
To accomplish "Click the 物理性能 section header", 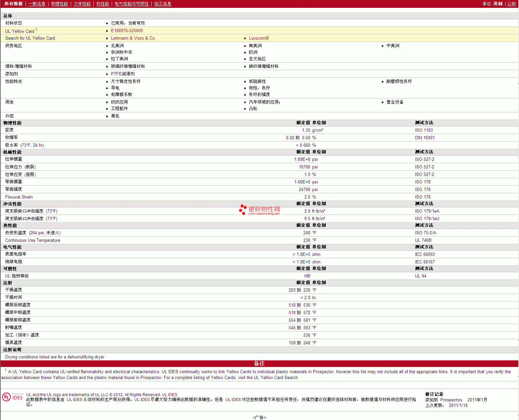I will click(12, 123).
